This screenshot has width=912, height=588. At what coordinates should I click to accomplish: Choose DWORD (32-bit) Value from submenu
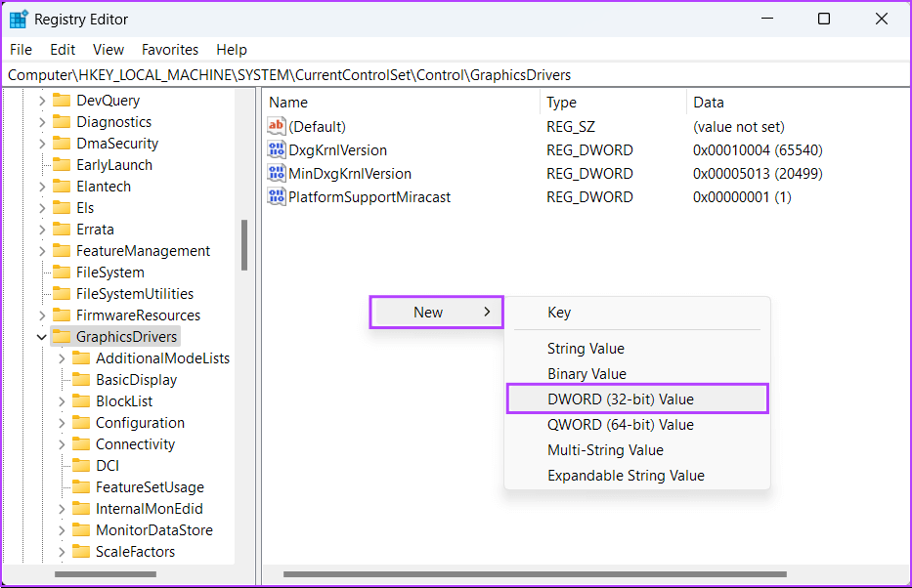point(620,399)
